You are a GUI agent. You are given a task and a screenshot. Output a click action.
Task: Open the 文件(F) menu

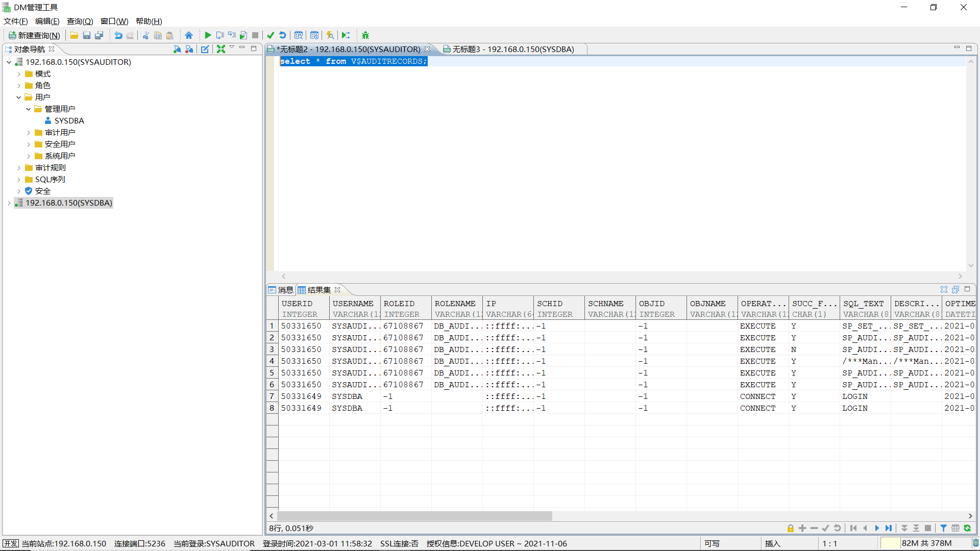[x=16, y=21]
